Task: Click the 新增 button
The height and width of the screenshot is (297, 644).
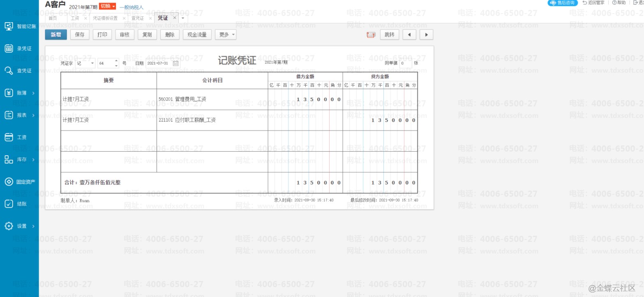Action: pyautogui.click(x=56, y=35)
